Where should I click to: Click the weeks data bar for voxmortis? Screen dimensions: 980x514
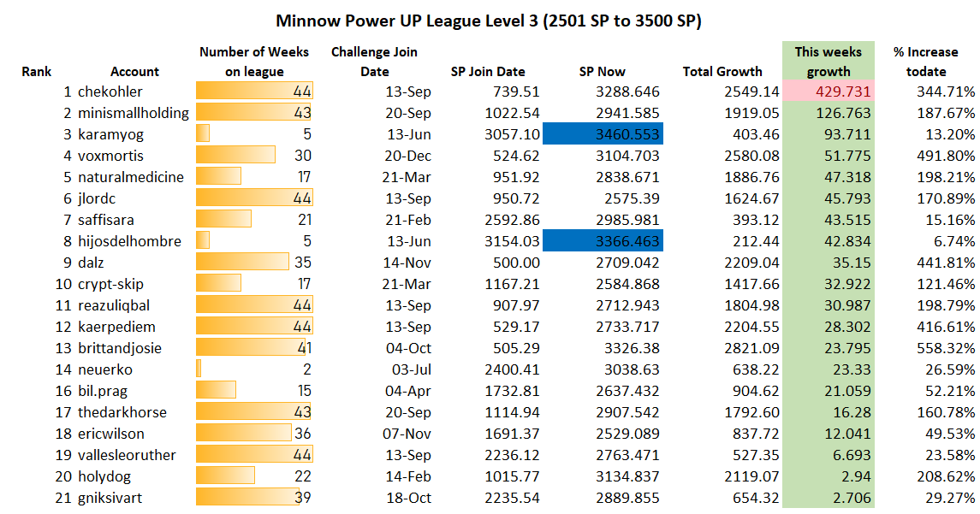click(x=235, y=156)
